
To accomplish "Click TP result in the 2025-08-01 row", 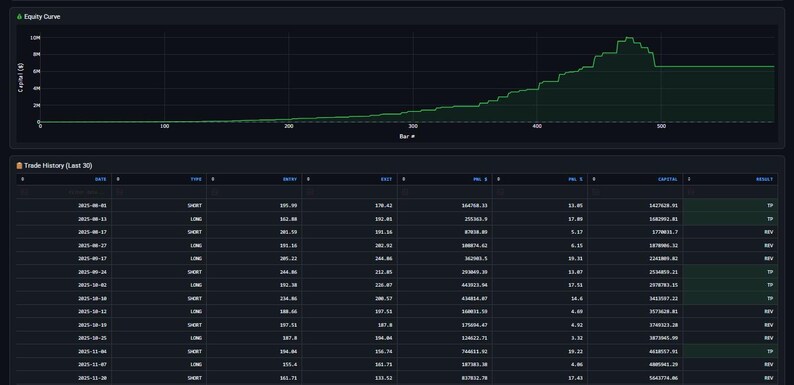I will point(770,206).
